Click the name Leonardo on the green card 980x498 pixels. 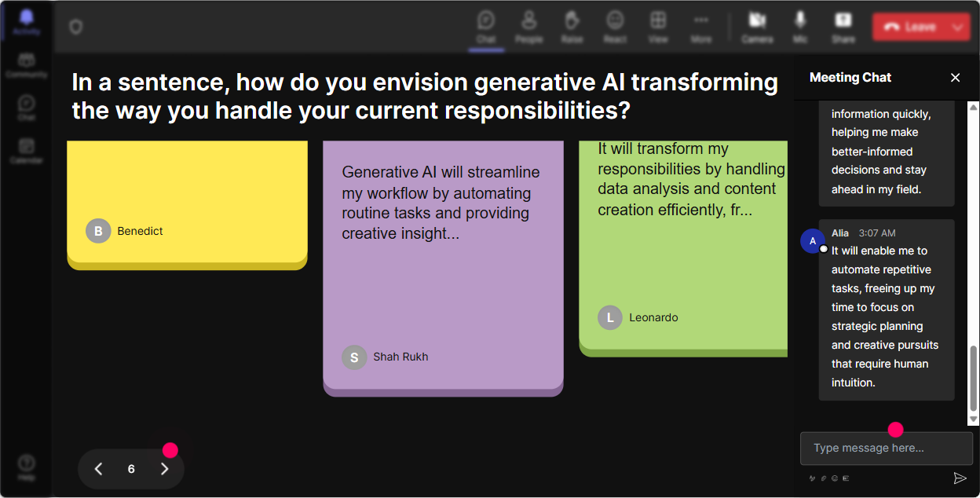click(653, 317)
